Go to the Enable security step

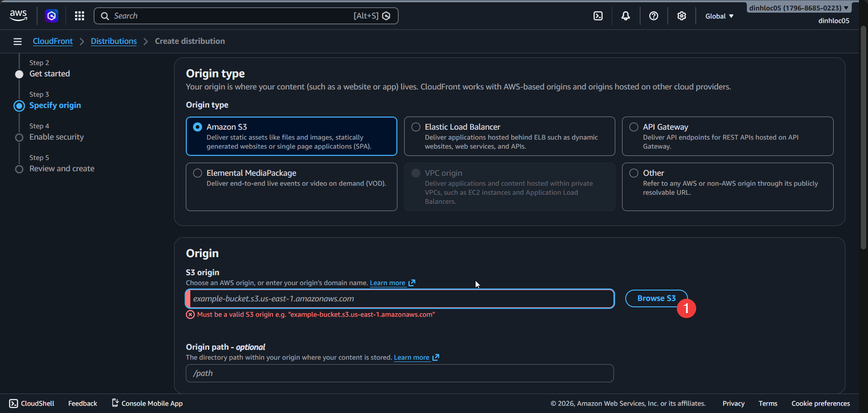pyautogui.click(x=57, y=137)
